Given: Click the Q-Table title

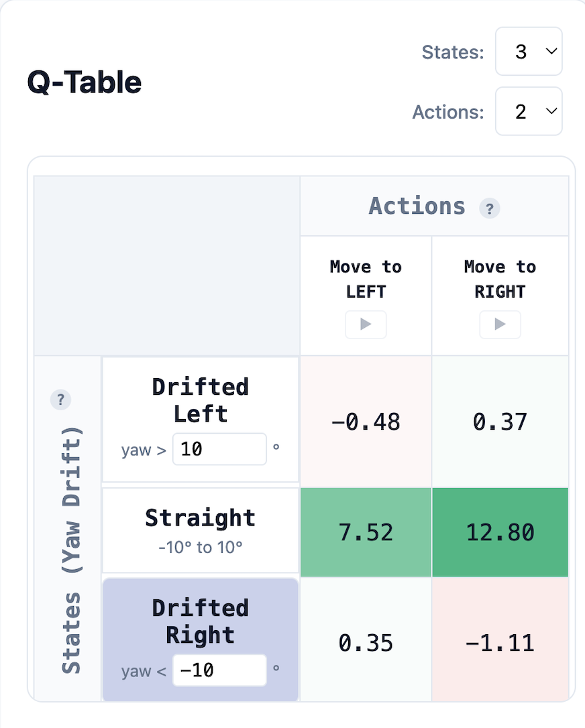Looking at the screenshot, I should (x=85, y=82).
